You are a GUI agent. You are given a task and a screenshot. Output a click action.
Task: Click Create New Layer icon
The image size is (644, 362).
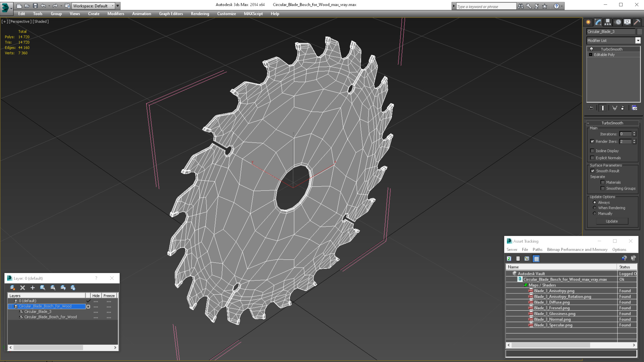click(x=12, y=288)
